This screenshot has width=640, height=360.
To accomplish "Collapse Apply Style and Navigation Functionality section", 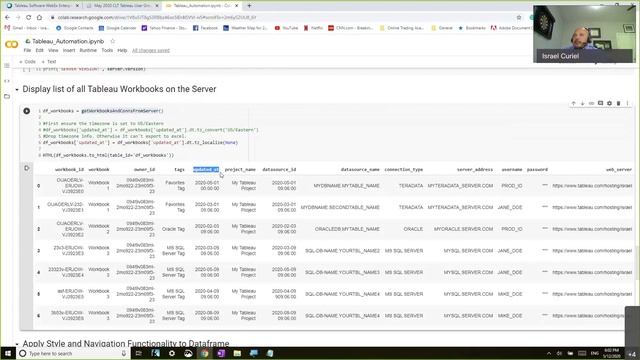I will (17, 344).
